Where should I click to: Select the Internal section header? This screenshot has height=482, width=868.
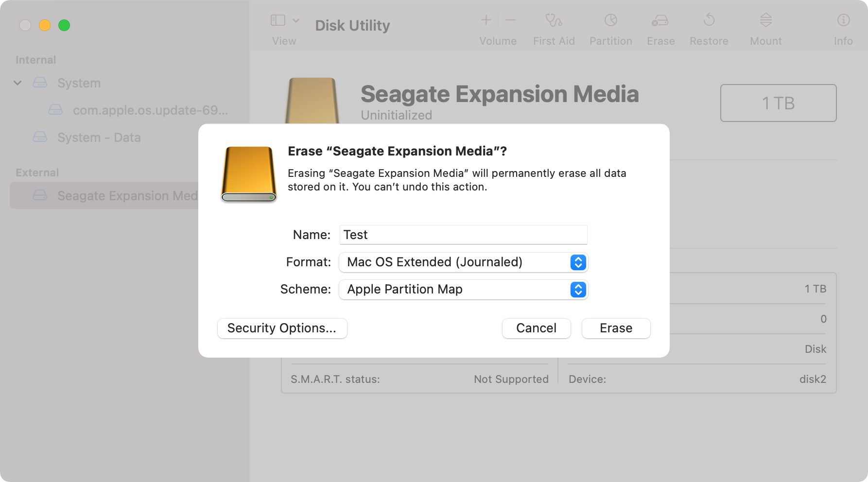[x=35, y=60]
